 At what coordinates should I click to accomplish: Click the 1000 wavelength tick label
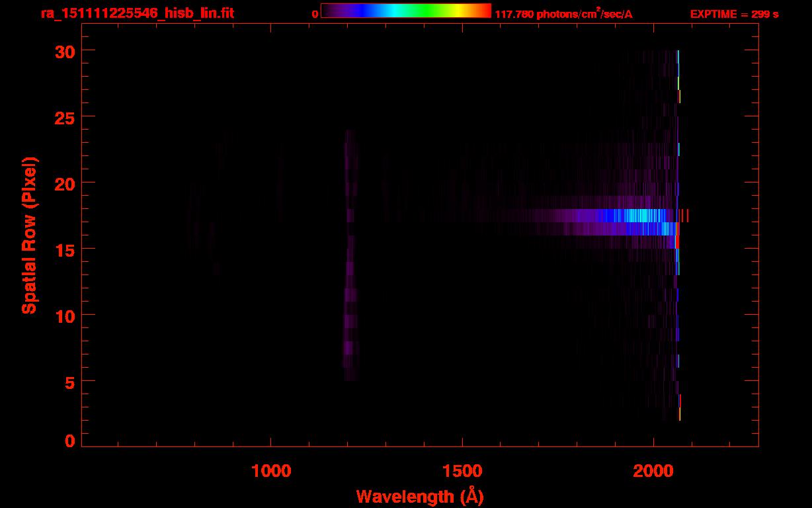click(x=270, y=470)
